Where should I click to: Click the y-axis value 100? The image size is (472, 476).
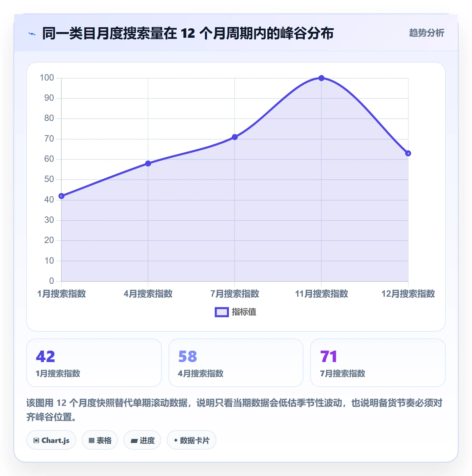coord(47,78)
